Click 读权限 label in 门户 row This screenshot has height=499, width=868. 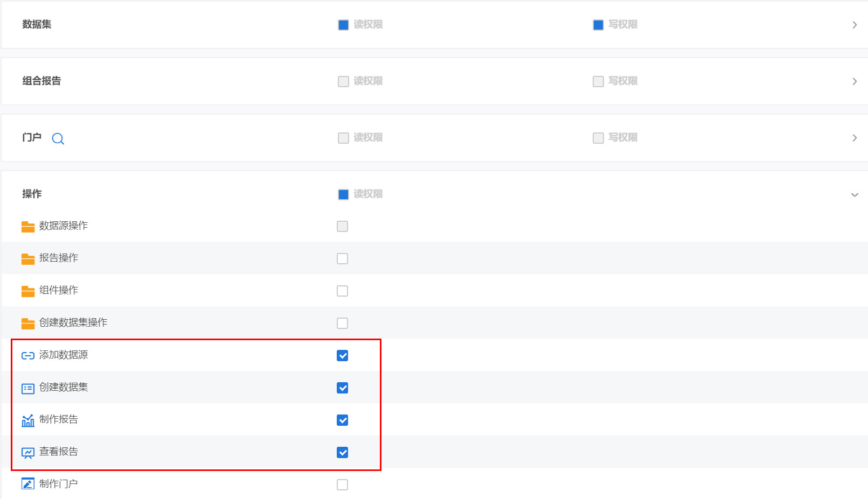point(368,138)
